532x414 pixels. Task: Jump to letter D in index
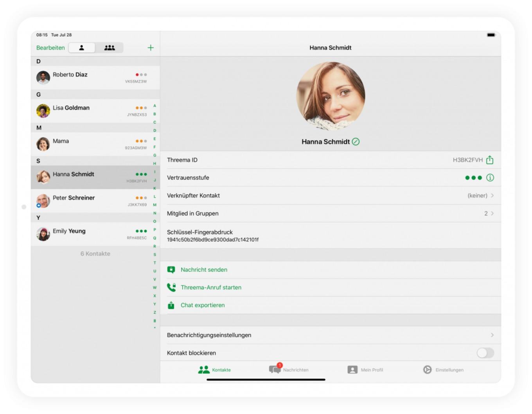[155, 131]
